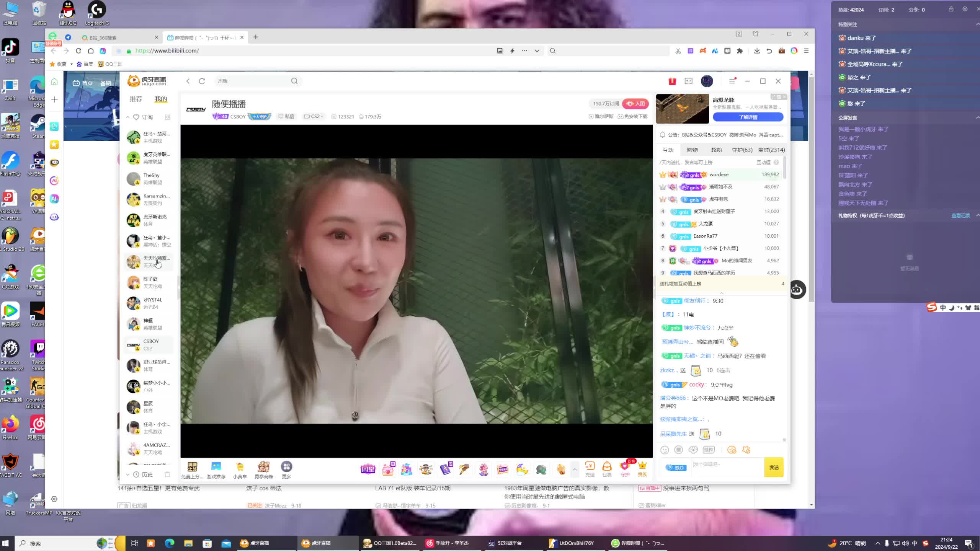Select the 贵宾(2314) tab

click(x=771, y=150)
